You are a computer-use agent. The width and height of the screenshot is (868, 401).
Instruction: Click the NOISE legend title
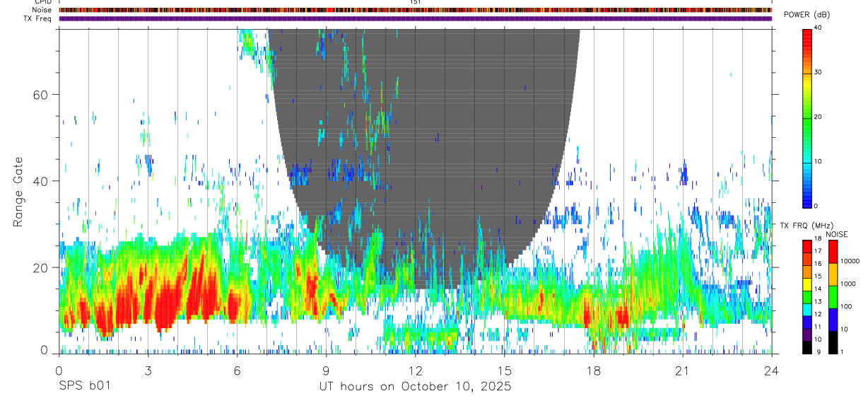(x=837, y=234)
